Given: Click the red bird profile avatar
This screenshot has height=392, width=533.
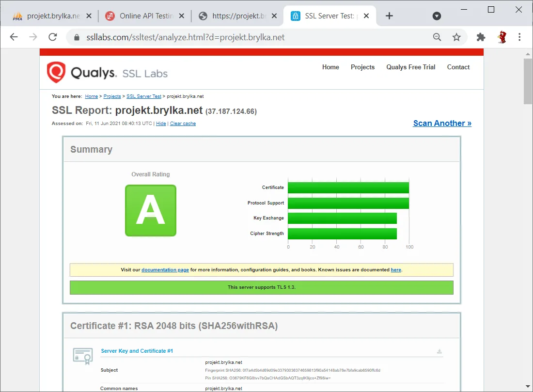Looking at the screenshot, I should coord(502,37).
